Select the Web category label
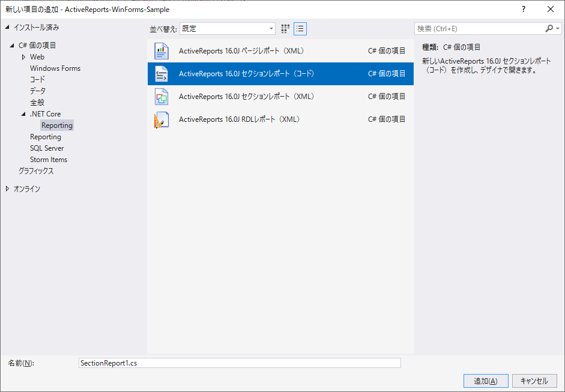The image size is (565, 392). 37,57
